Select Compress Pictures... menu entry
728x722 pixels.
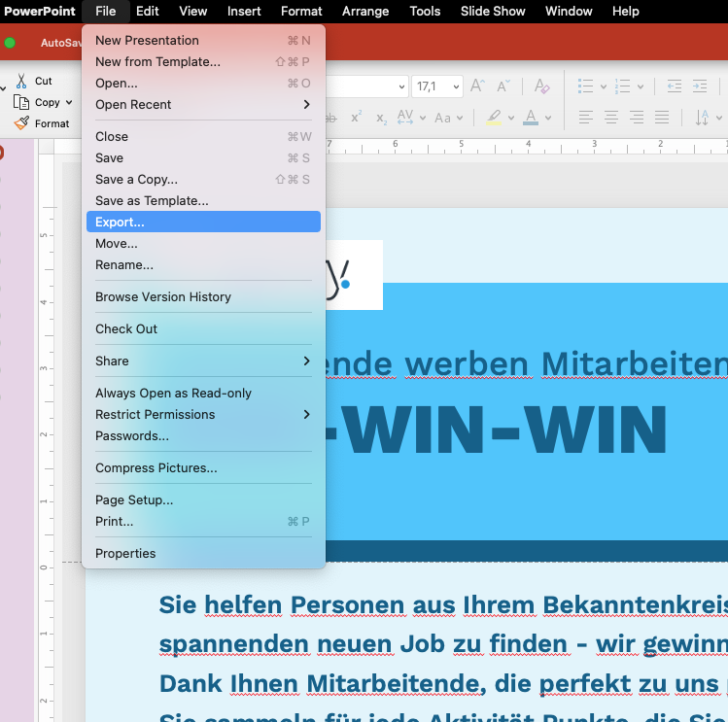pyautogui.click(x=156, y=468)
